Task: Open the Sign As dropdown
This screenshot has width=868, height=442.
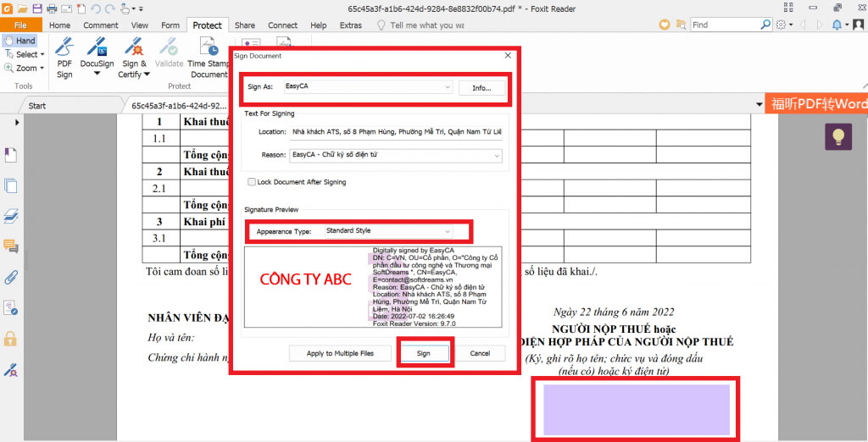Action: (368, 87)
